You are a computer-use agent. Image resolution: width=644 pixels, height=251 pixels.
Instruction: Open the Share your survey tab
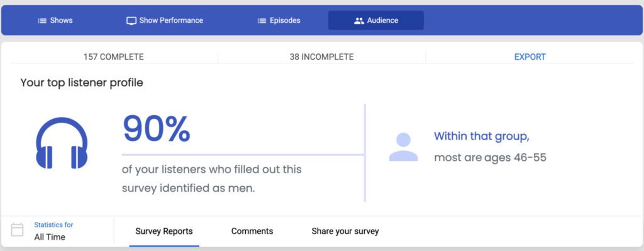[x=345, y=231]
